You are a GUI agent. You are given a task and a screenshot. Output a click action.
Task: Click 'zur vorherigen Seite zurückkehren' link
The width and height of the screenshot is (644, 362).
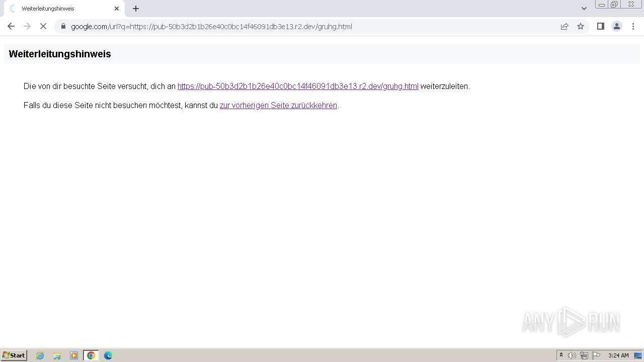tap(278, 105)
